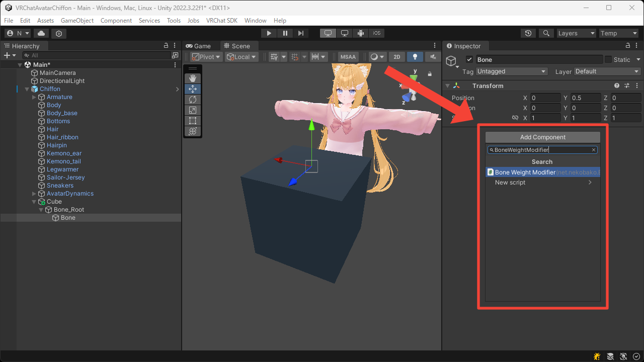Collapse the Transform component foldout
This screenshot has width=644, height=362.
tap(448, 86)
